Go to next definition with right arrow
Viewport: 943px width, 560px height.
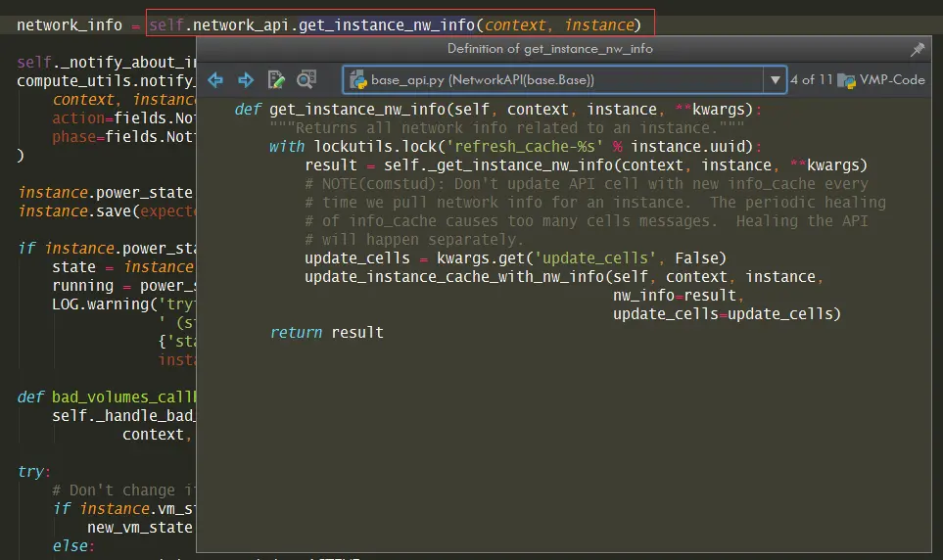[x=246, y=79]
